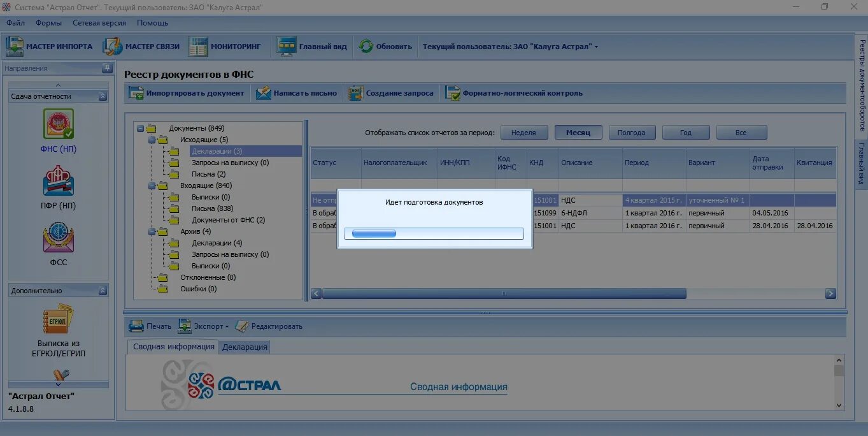Show reports for Месяц period

tap(578, 133)
